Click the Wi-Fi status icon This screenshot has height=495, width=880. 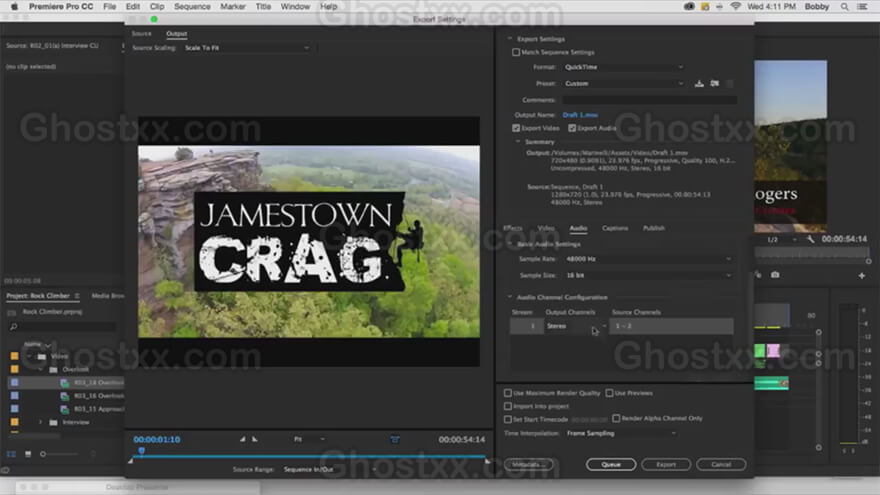click(735, 7)
